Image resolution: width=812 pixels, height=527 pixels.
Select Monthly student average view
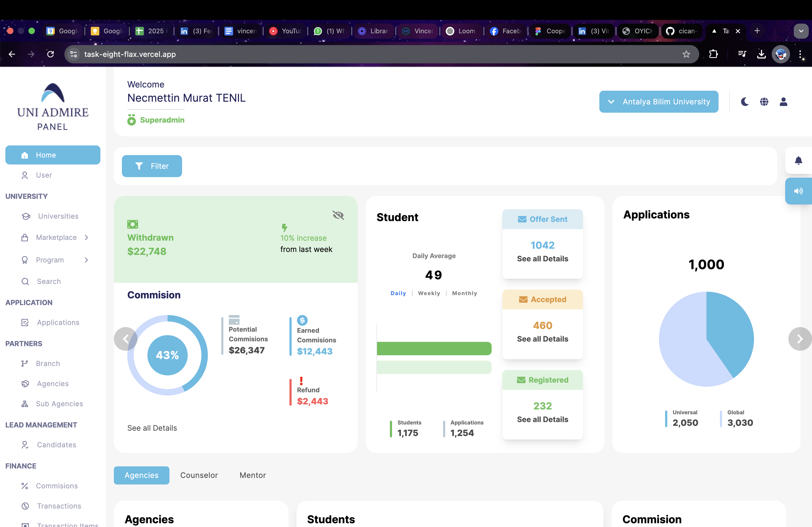pos(464,293)
